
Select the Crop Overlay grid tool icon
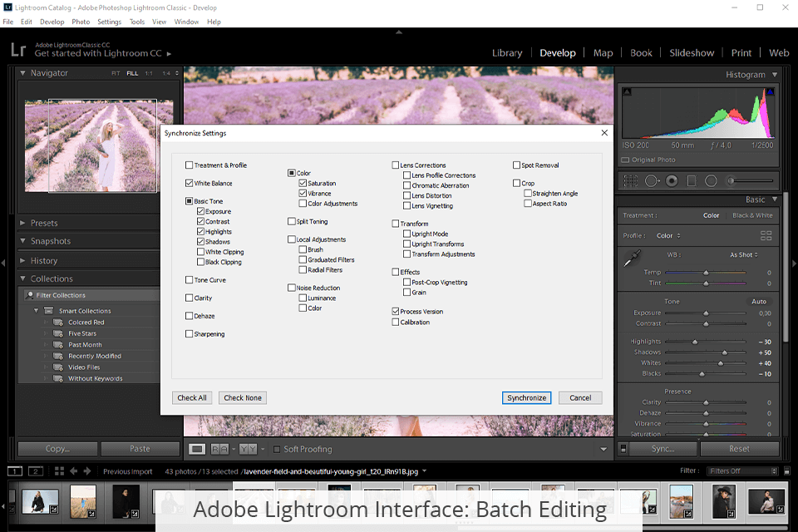[x=631, y=180]
